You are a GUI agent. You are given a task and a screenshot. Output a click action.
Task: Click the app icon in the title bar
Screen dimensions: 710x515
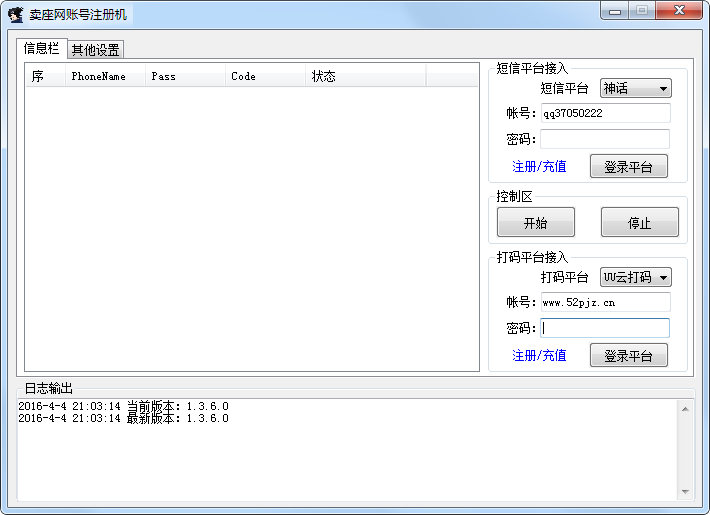click(x=15, y=15)
